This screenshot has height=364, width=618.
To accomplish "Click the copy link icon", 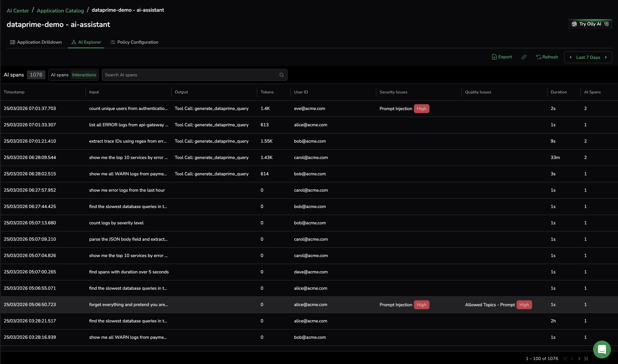I will point(524,57).
